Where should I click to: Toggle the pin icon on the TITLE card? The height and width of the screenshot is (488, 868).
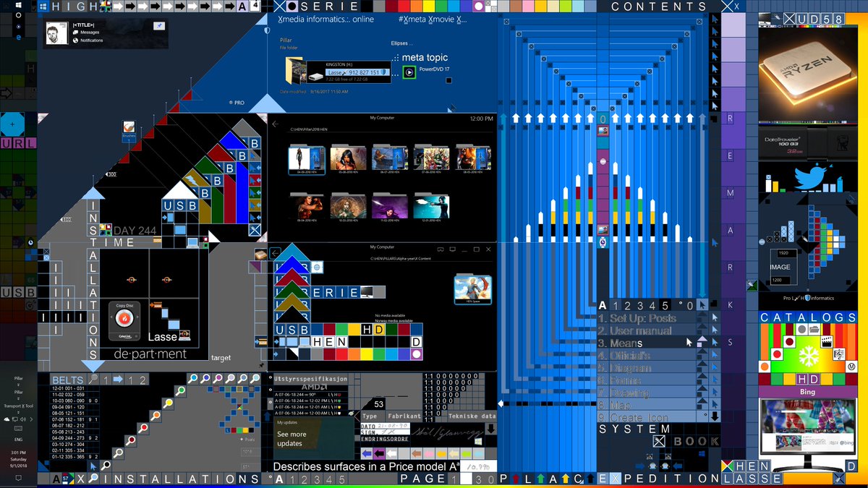[159, 25]
